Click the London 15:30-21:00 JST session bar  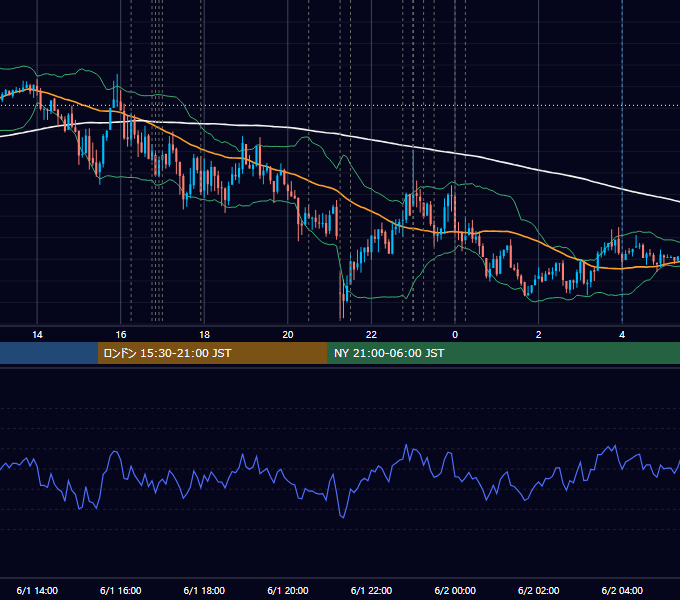coord(212,353)
